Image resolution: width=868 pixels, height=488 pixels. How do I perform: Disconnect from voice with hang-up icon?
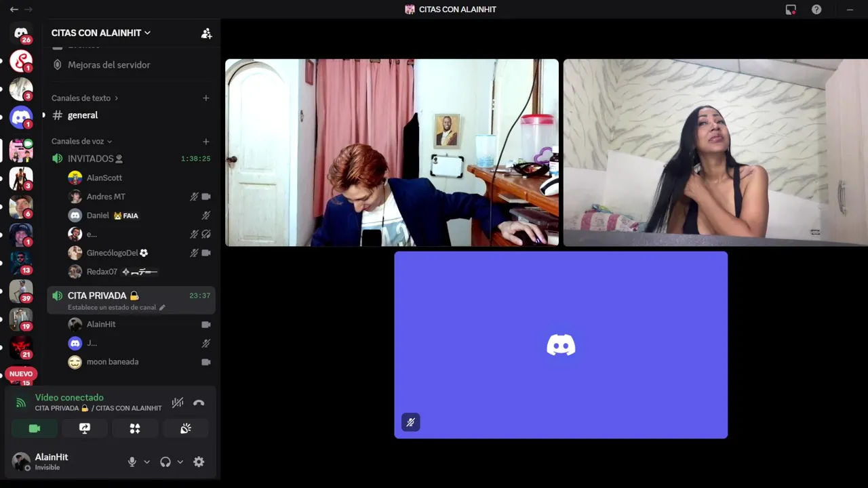pos(199,403)
